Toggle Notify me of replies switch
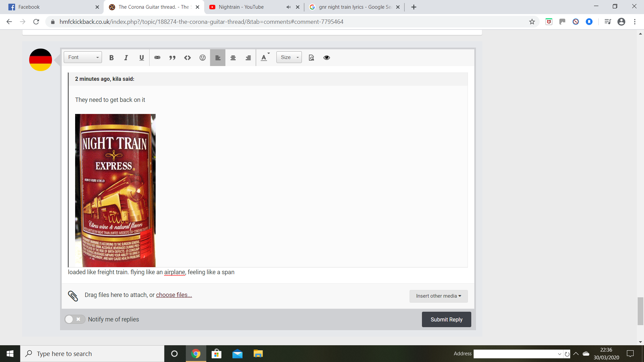Image resolution: width=644 pixels, height=362 pixels. [74, 319]
